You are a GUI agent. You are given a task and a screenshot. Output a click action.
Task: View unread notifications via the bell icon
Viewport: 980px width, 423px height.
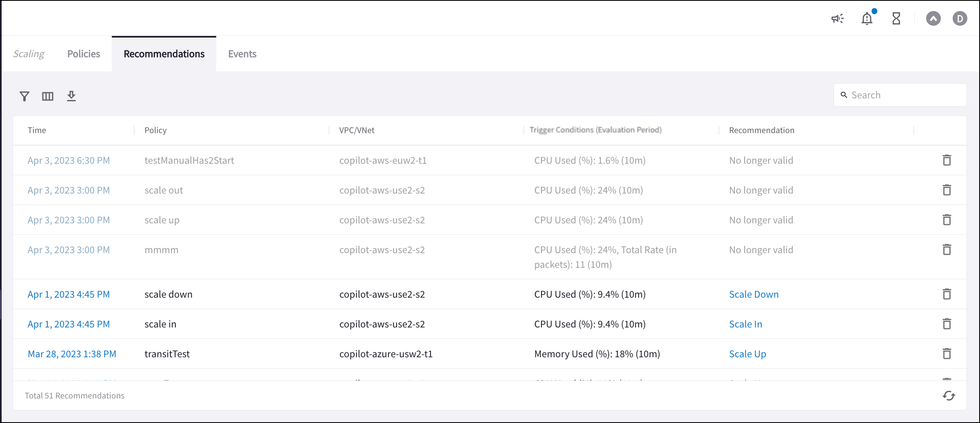click(867, 19)
